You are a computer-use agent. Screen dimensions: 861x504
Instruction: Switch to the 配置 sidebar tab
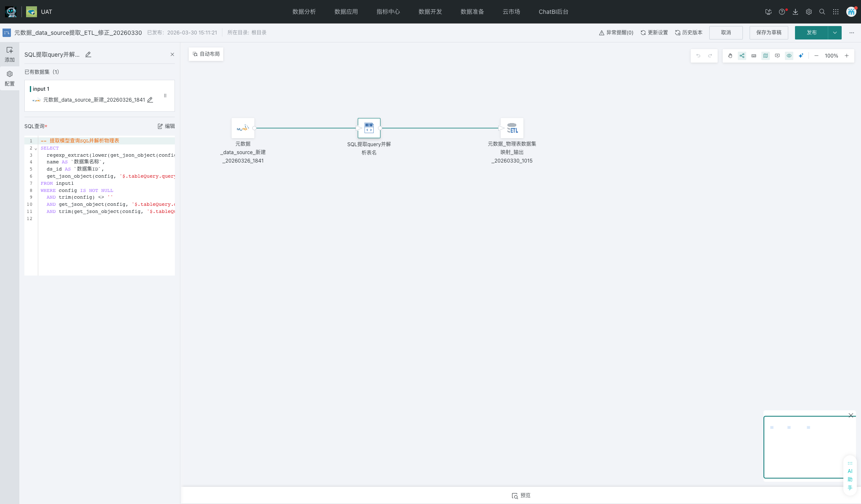[9, 79]
